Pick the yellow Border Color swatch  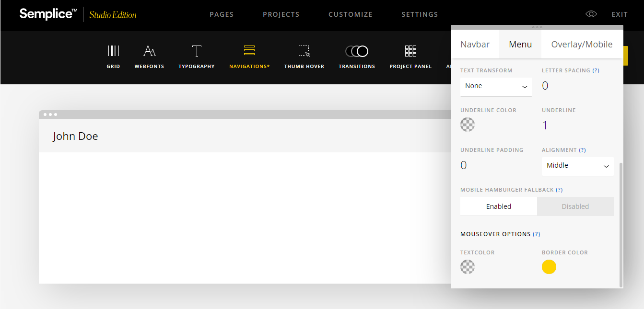click(549, 267)
